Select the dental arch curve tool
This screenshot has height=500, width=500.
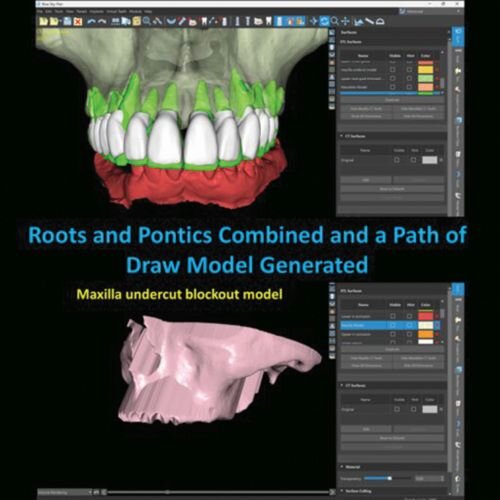[x=171, y=22]
